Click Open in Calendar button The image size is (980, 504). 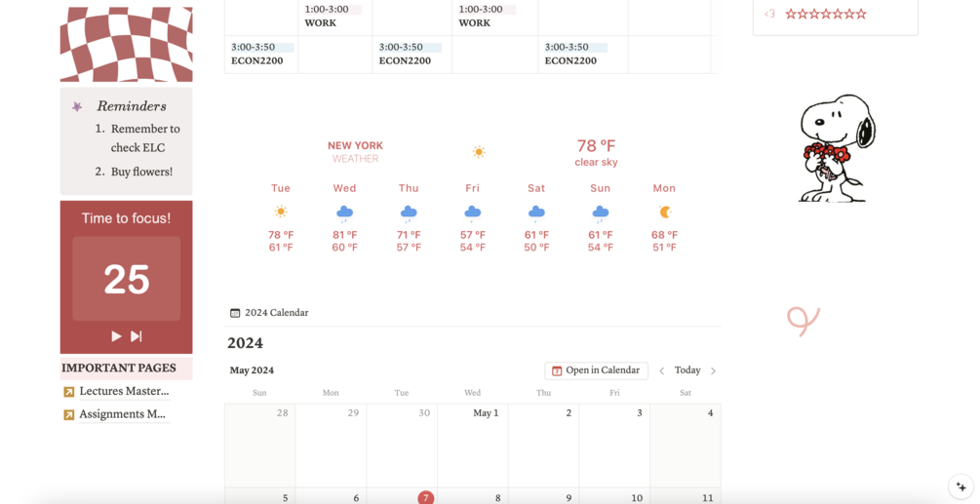[x=596, y=370]
